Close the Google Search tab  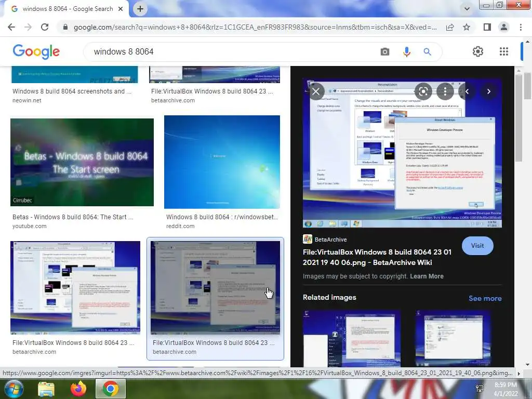click(121, 9)
